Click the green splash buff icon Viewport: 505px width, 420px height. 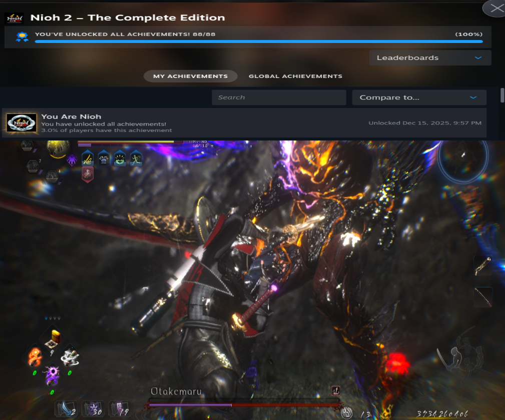click(120, 158)
